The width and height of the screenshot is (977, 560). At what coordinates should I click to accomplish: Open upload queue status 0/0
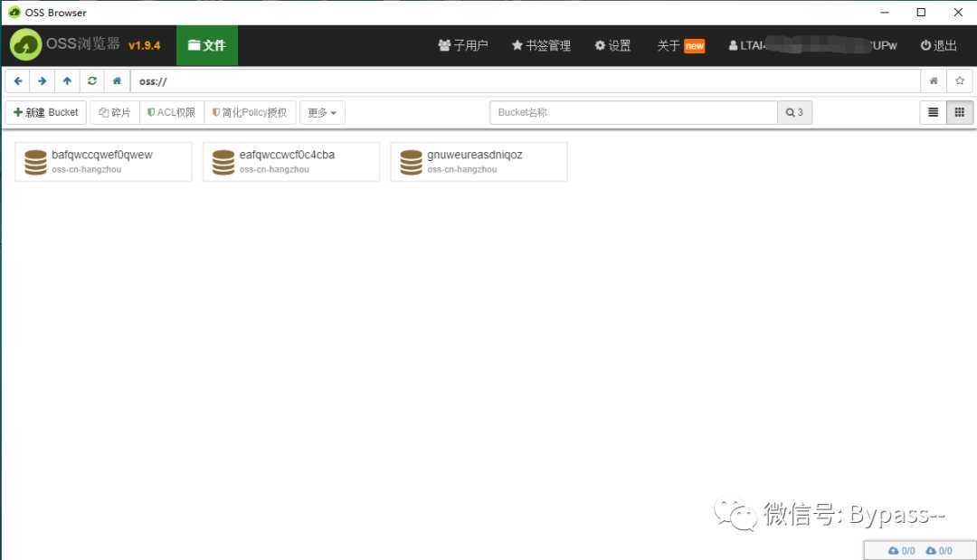902,551
